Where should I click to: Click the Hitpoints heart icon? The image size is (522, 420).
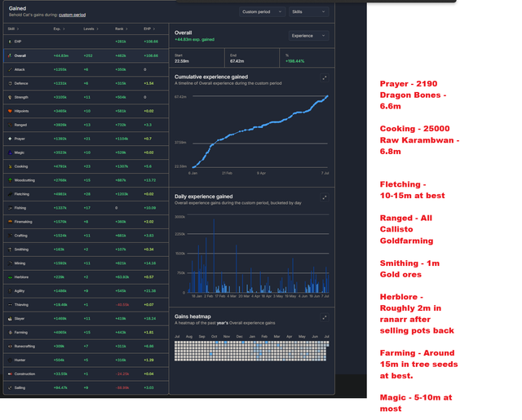[10, 111]
